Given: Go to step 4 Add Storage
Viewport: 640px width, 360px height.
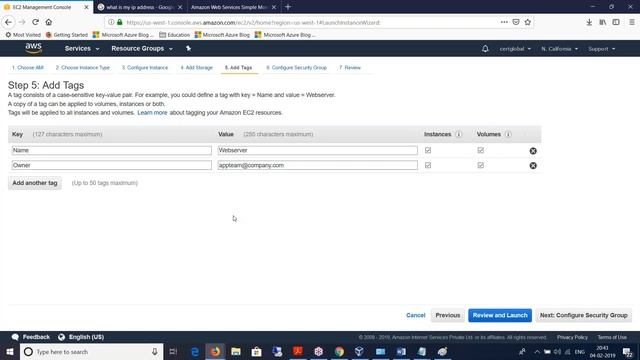Looking at the screenshot, I should pyautogui.click(x=197, y=67).
